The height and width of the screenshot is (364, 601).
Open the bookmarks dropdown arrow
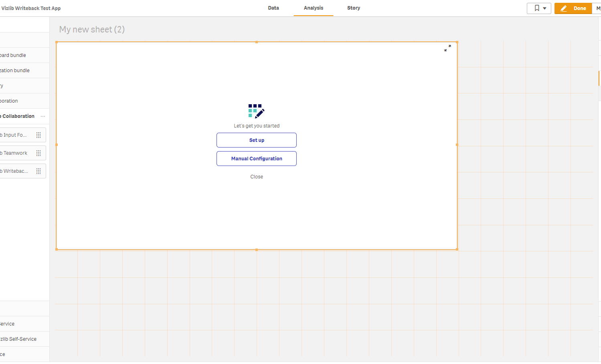pyautogui.click(x=544, y=8)
